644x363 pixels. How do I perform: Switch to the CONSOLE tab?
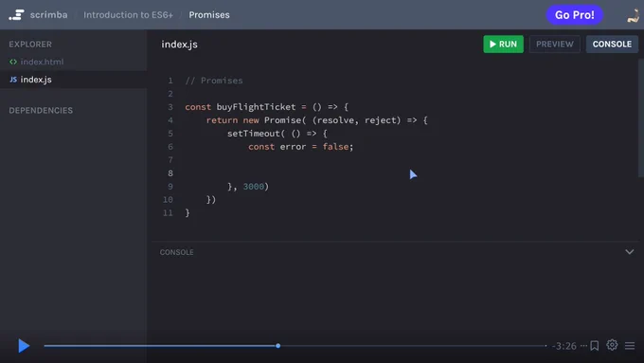[x=612, y=44]
